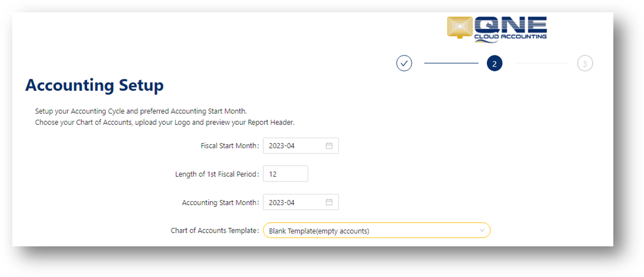644x277 pixels.
Task: Click the Accounting Start Month date field
Action: [301, 202]
